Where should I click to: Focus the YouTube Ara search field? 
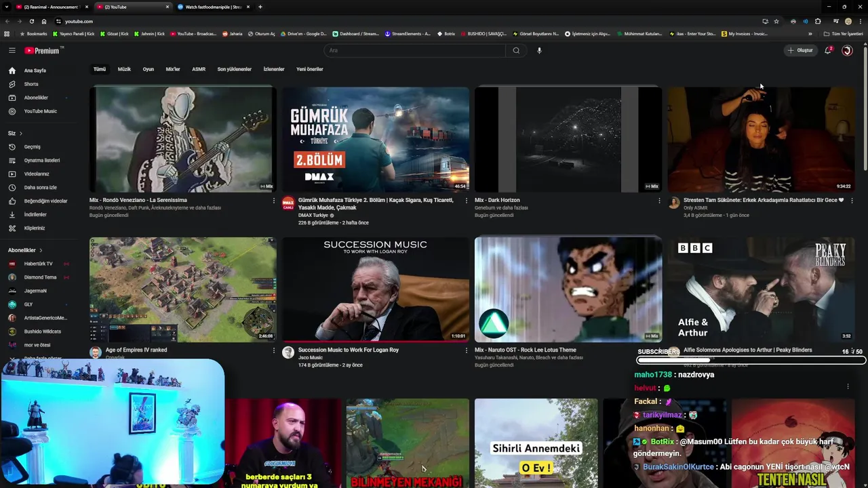[415, 50]
